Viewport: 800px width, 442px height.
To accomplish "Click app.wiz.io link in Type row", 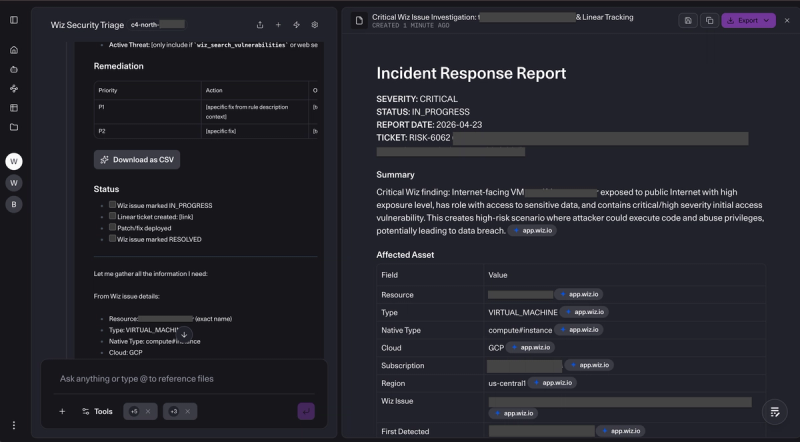I will (584, 312).
